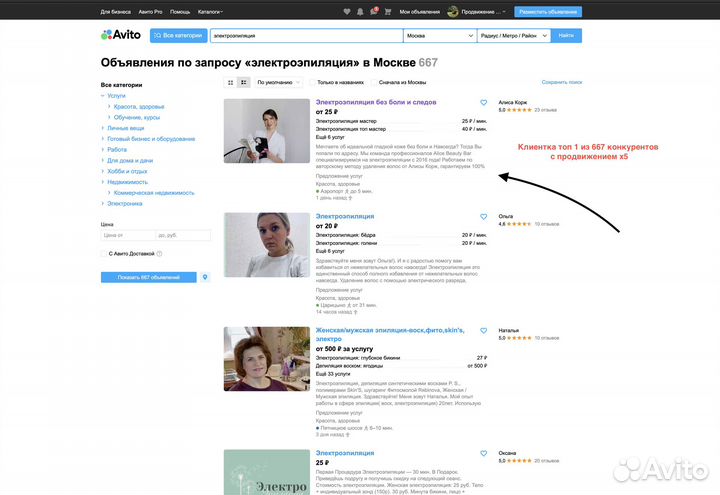Click the Цена от input field
720x495 pixels.
point(128,235)
